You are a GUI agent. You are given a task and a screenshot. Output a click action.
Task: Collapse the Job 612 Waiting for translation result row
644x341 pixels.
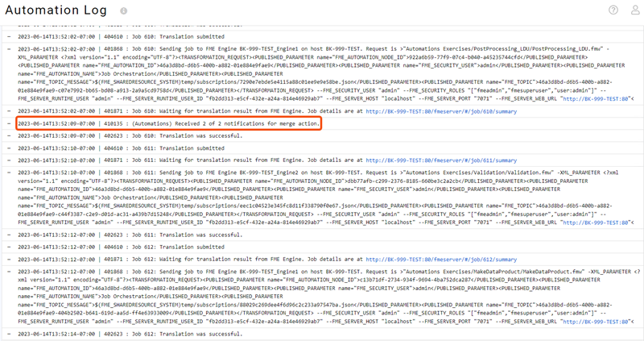[9, 260]
